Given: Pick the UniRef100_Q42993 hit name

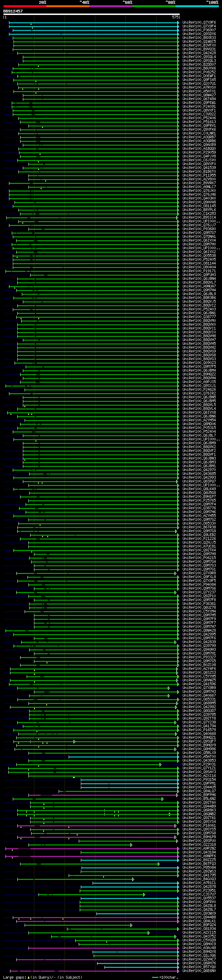Looking at the screenshot, I should point(199,477).
